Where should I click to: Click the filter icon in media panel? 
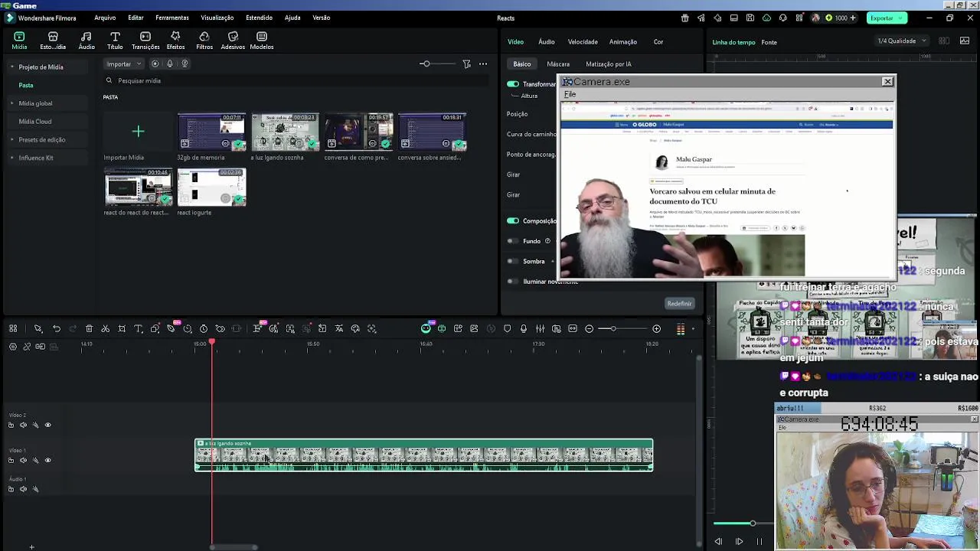click(466, 64)
